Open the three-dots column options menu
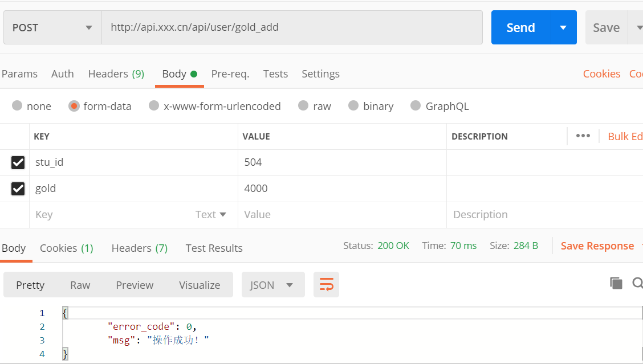This screenshot has width=643, height=364. tap(583, 136)
